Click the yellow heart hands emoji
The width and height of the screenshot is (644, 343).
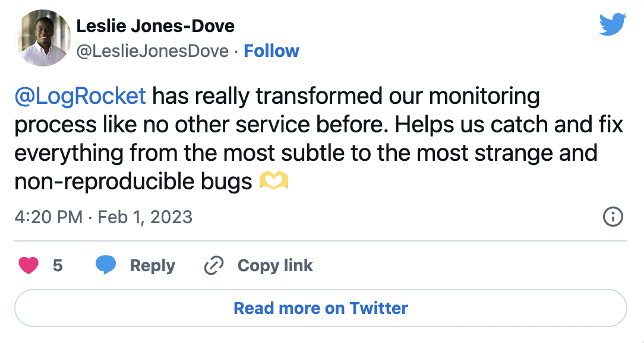click(x=274, y=182)
